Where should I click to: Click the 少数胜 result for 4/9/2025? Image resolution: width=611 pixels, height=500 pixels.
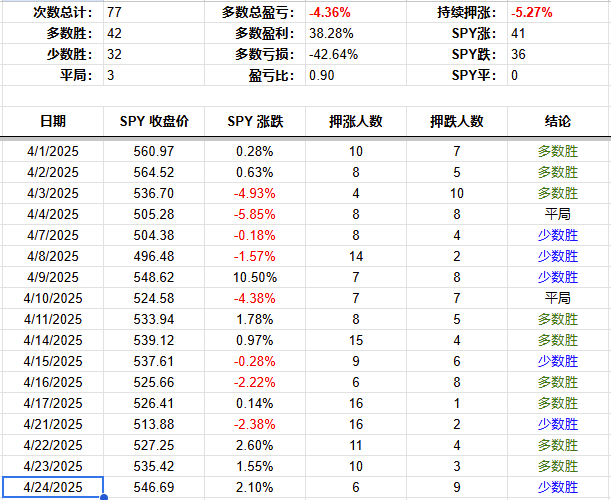point(558,277)
